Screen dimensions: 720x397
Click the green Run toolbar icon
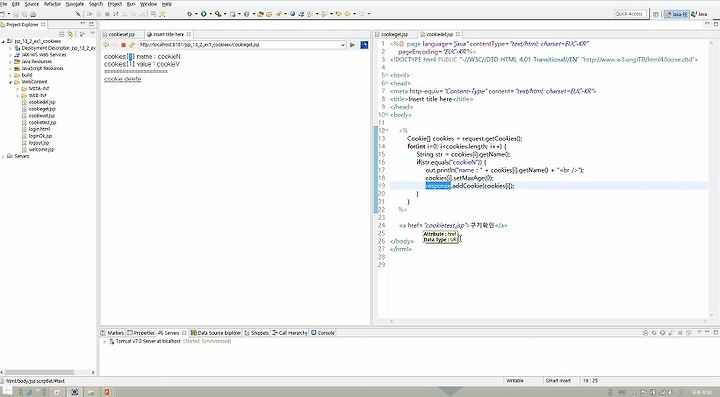pos(203,14)
